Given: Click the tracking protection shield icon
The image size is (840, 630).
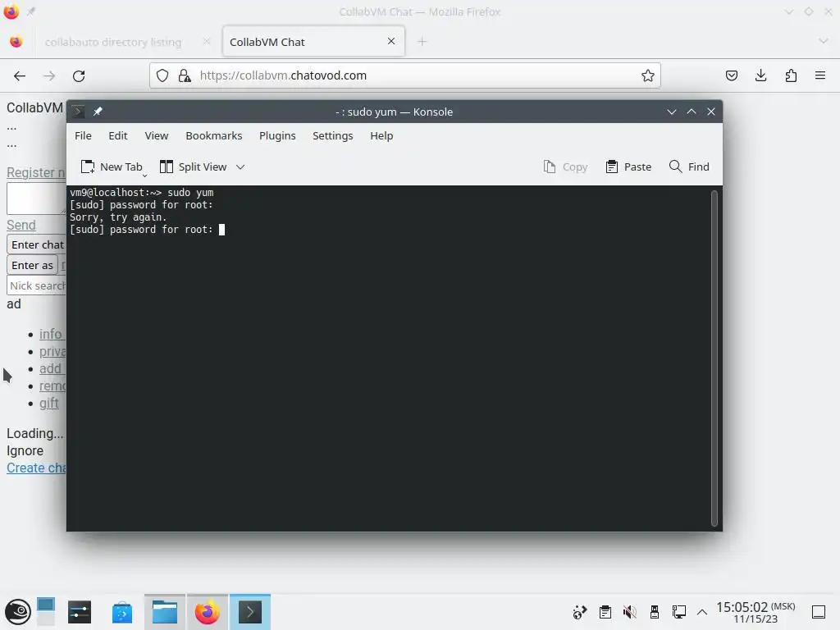Looking at the screenshot, I should pos(162,75).
